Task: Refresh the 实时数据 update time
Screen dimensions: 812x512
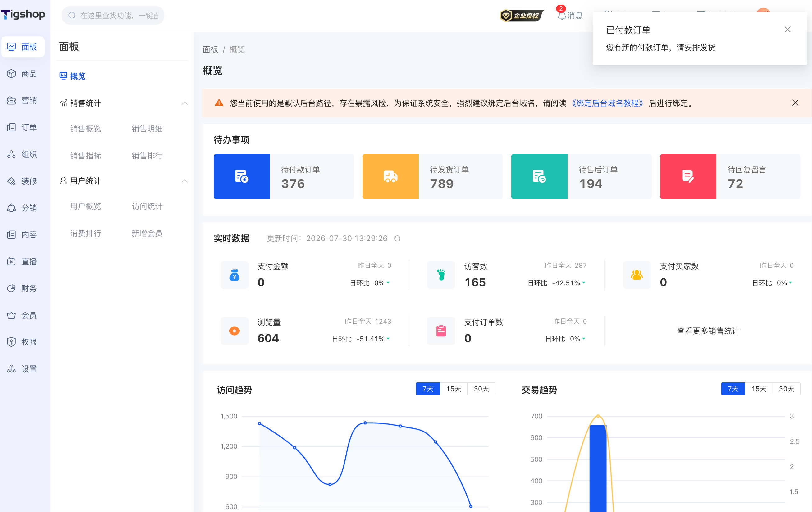Action: click(x=397, y=239)
